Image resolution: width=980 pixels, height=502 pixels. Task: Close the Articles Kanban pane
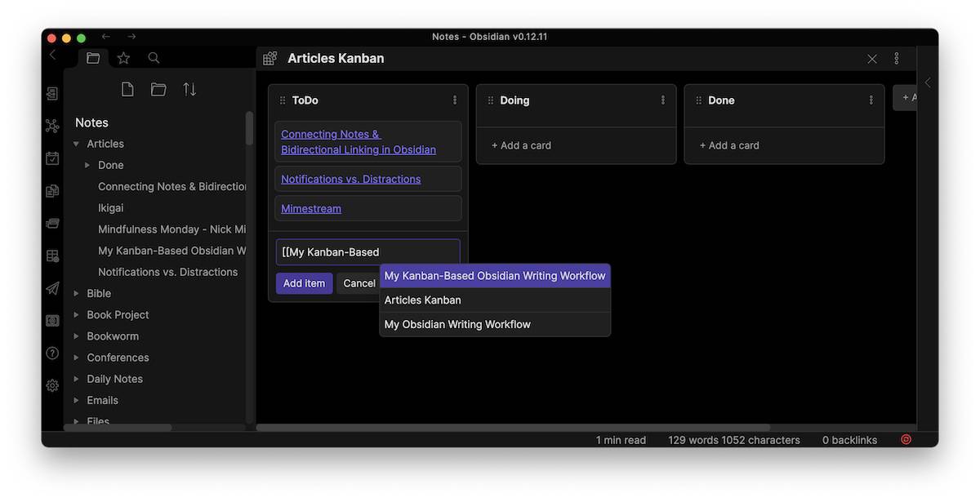coord(872,59)
